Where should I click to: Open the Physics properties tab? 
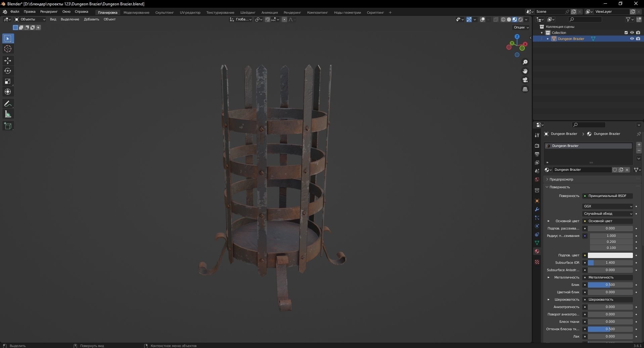537,226
